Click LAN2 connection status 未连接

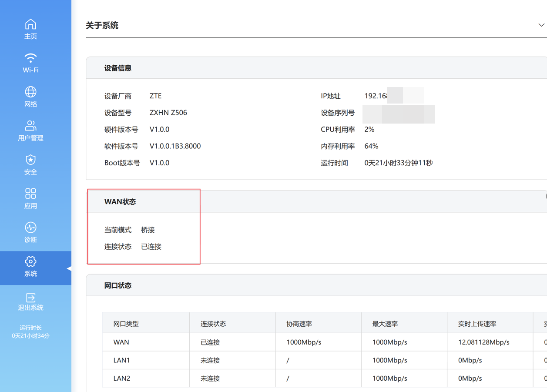[x=210, y=379]
